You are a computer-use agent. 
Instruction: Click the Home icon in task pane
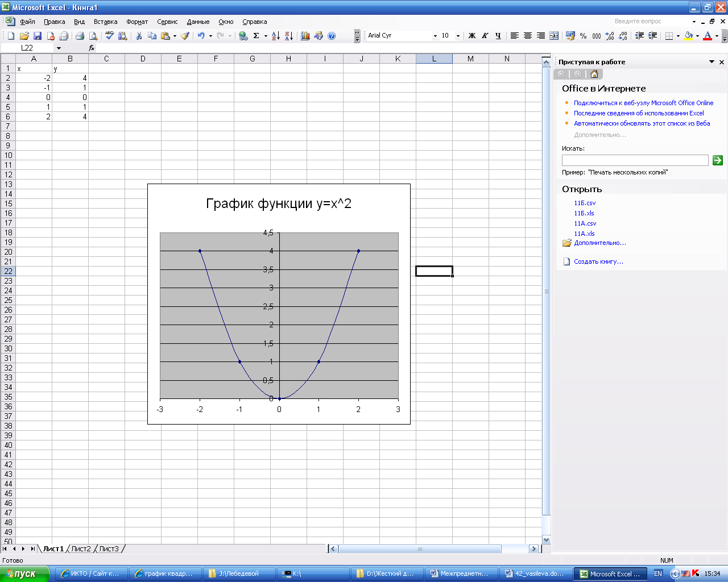[594, 74]
